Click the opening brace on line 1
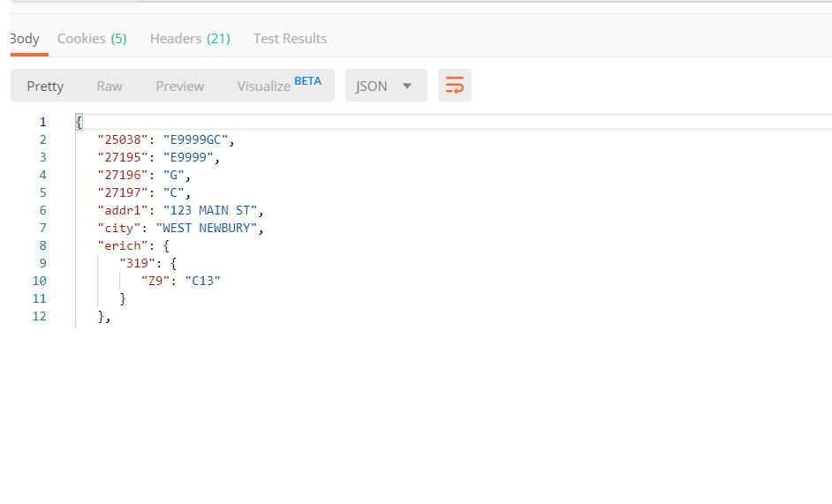Screen dimensions: 832x504 (x=79, y=122)
